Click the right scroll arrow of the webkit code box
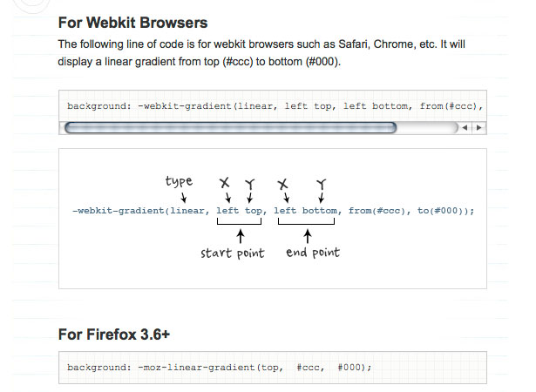Viewport: 536px width, 392px height. (478, 128)
